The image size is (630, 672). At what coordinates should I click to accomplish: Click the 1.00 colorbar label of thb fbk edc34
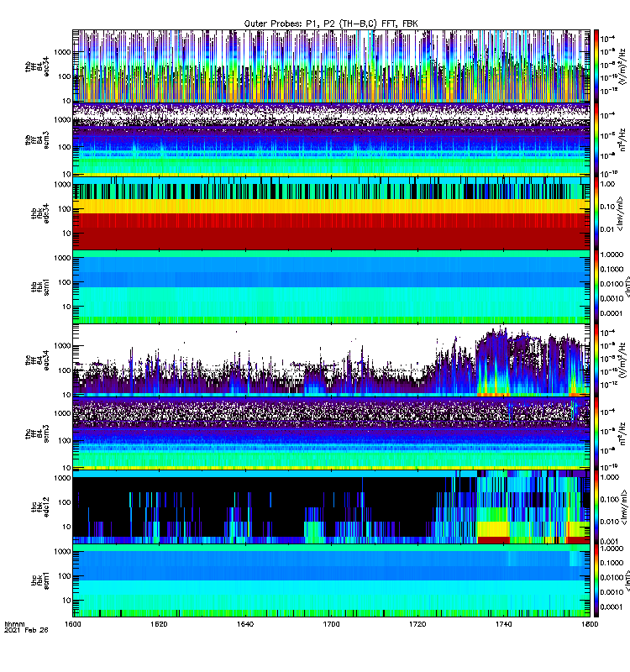click(x=607, y=184)
